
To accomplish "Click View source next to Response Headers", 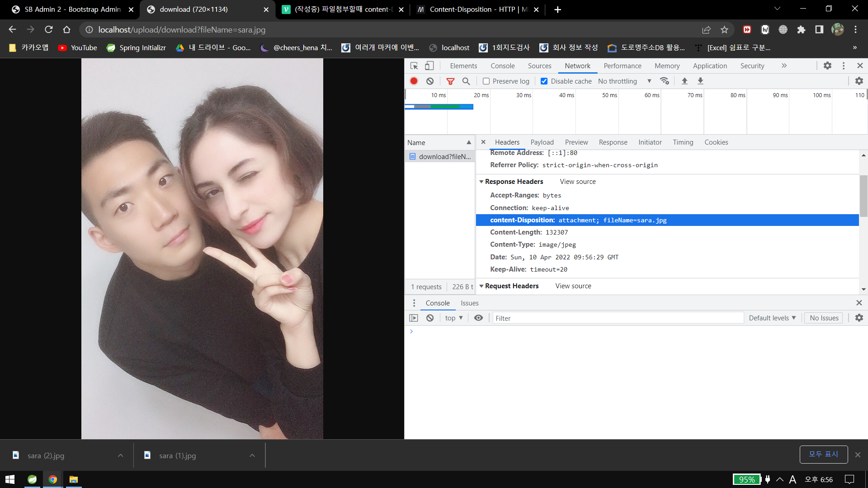I will pyautogui.click(x=577, y=182).
